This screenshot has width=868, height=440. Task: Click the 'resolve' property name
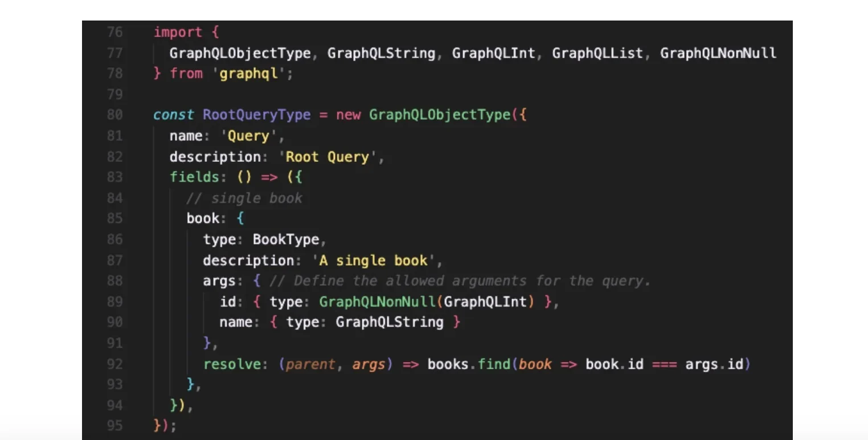point(232,364)
